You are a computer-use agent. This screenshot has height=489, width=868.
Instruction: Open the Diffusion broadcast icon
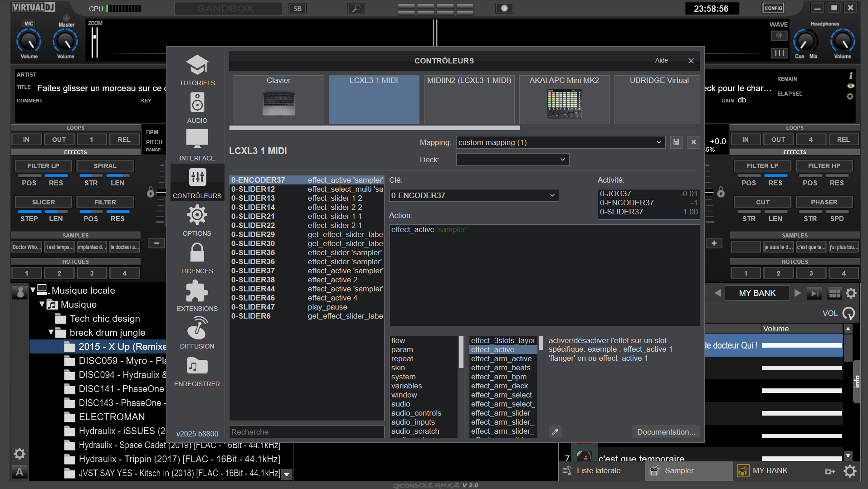(197, 328)
